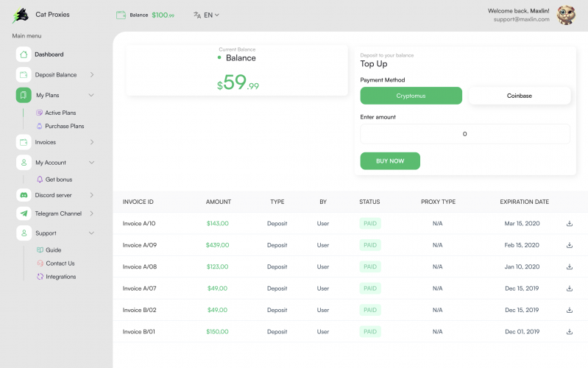The height and width of the screenshot is (368, 588).
Task: Download Invoice A/09
Action: tap(570, 245)
